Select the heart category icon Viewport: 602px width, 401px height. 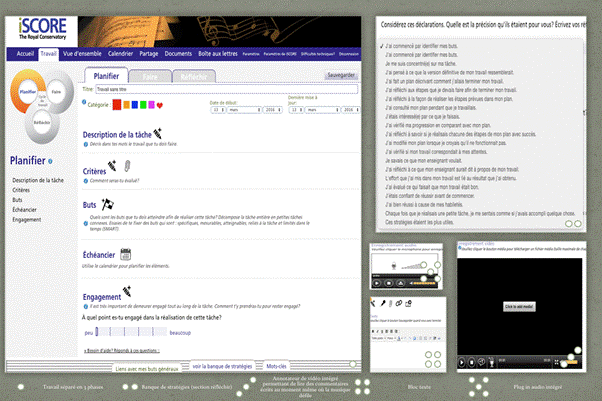160,105
